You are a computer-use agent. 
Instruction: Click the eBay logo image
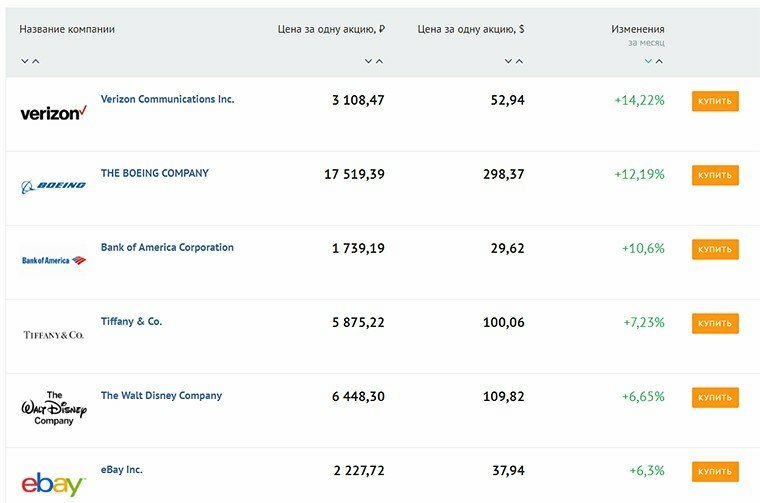tap(53, 484)
